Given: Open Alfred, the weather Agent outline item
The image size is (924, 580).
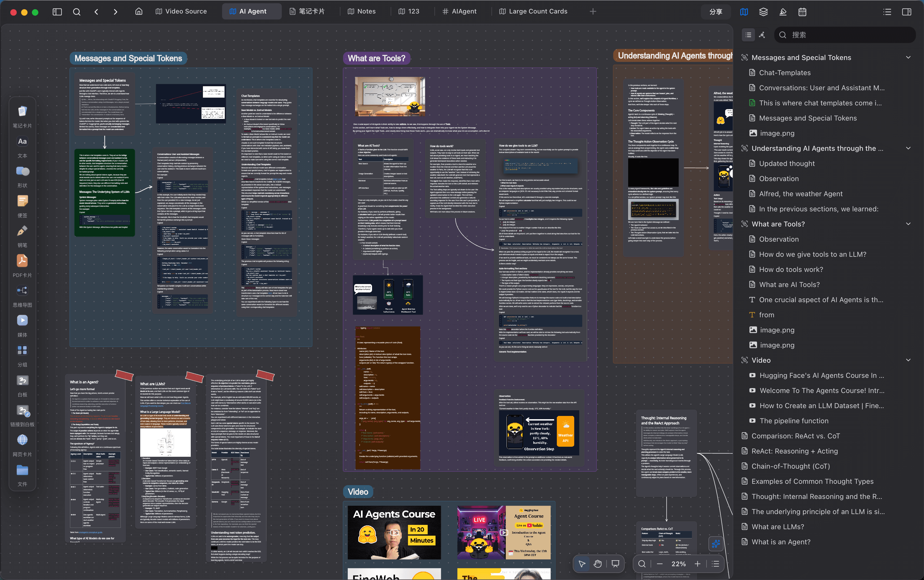Looking at the screenshot, I should [x=801, y=194].
